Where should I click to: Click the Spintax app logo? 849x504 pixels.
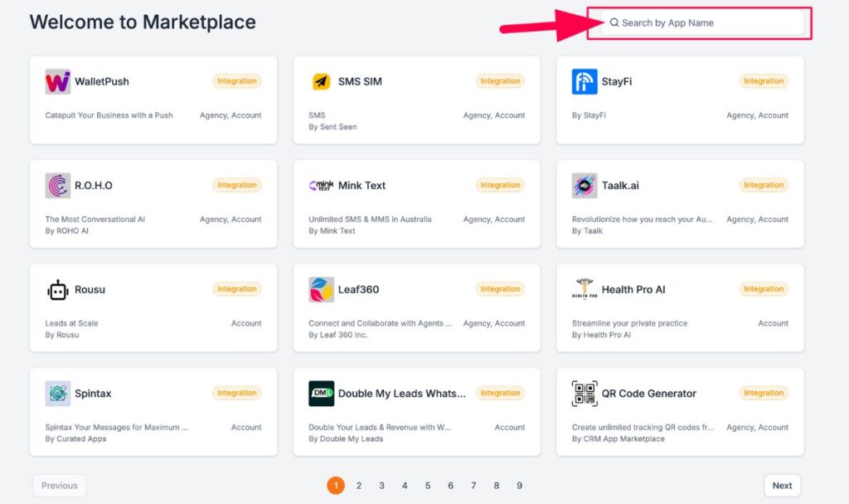[x=58, y=394]
